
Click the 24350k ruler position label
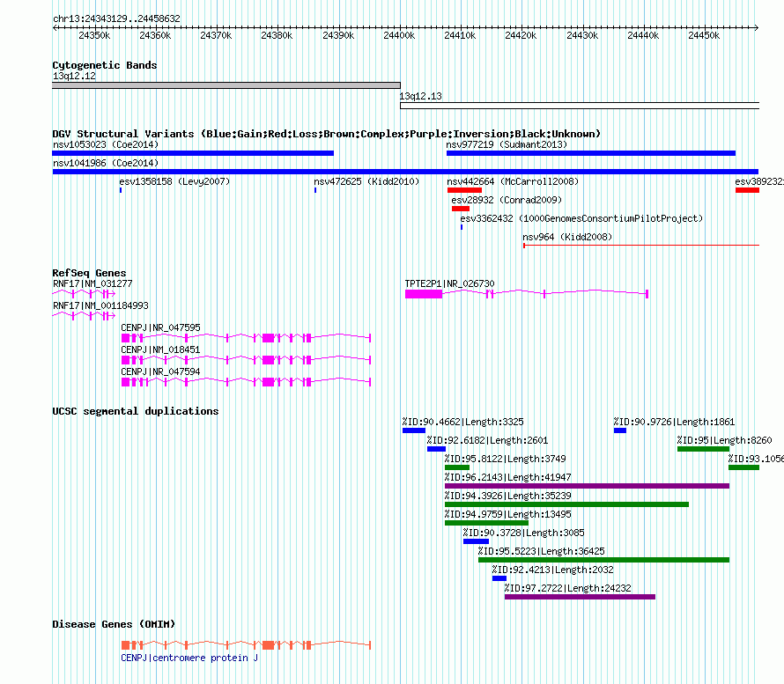pyautogui.click(x=94, y=35)
